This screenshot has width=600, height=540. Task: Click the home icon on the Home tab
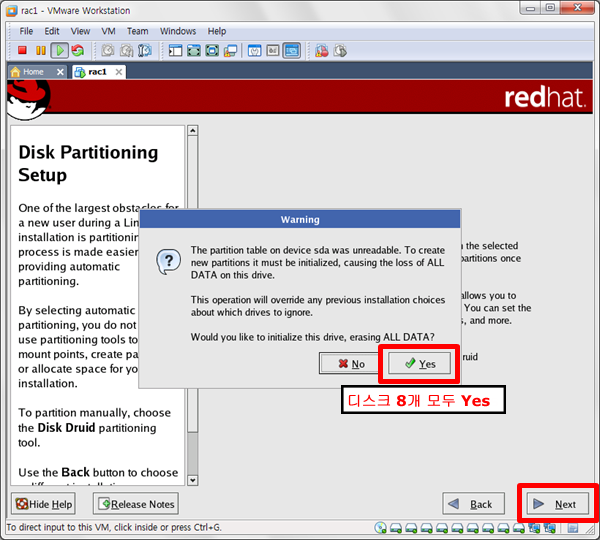tap(15, 72)
